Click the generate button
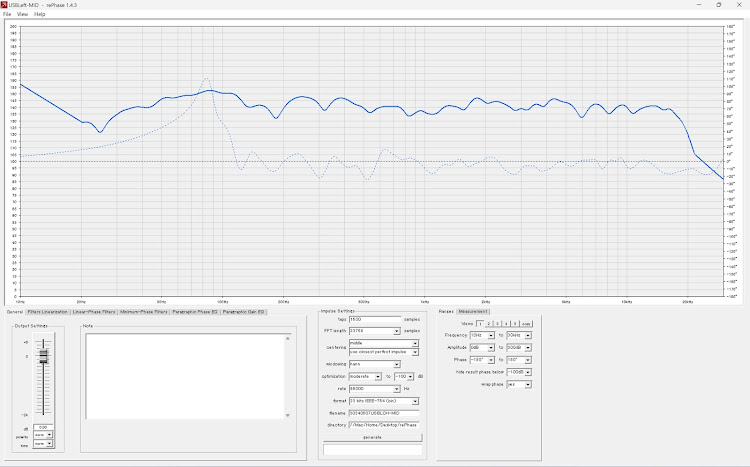 373,437
